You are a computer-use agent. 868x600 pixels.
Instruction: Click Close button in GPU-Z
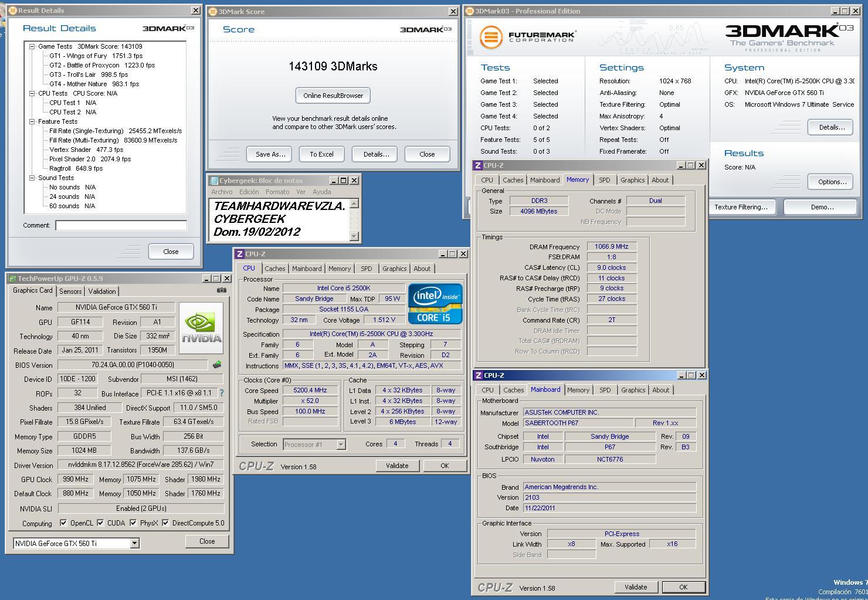(x=207, y=541)
